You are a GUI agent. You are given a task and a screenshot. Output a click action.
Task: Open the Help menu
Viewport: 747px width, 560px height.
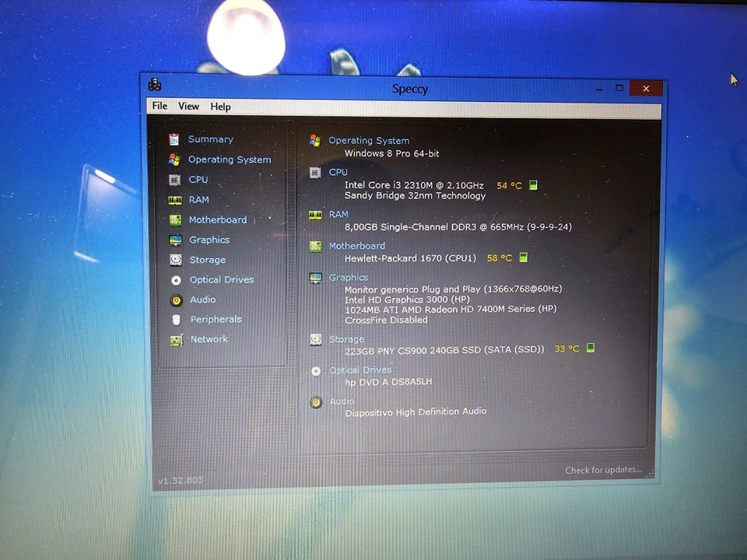point(220,107)
